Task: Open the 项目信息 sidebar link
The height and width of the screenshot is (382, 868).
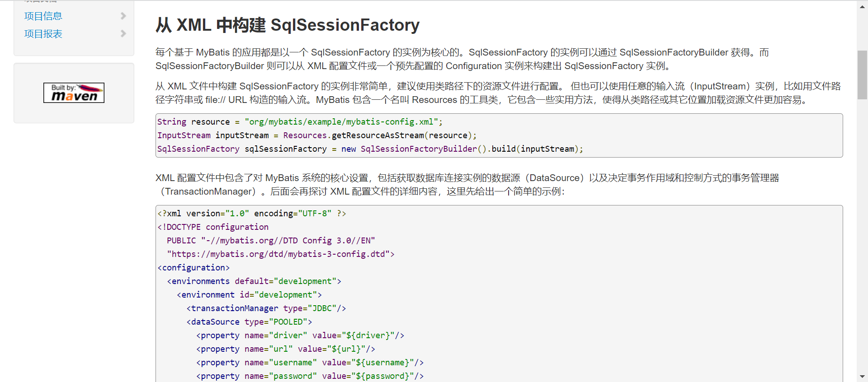Action: (x=43, y=16)
